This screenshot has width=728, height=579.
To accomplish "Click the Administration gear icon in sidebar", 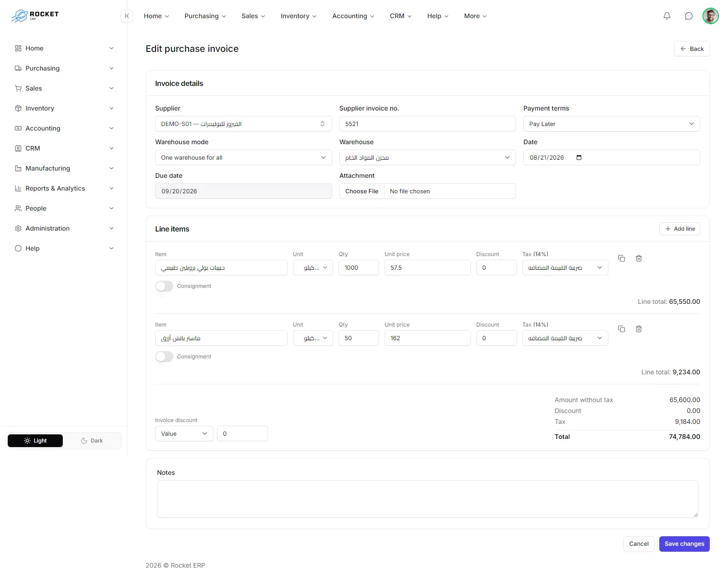I will click(18, 228).
